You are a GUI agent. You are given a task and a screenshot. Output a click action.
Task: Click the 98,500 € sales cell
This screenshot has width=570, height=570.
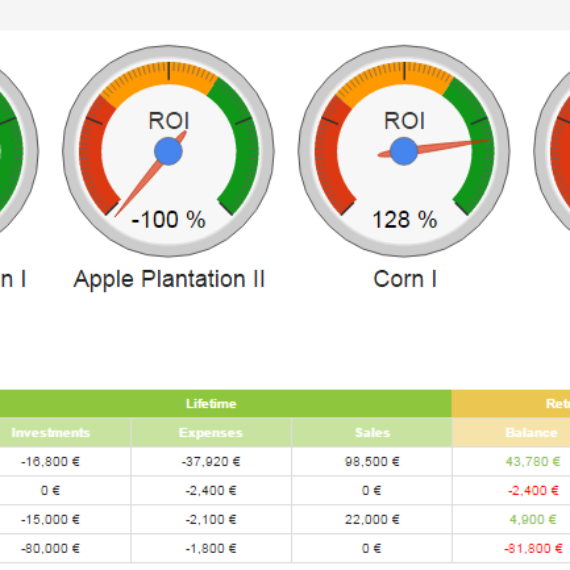(372, 462)
